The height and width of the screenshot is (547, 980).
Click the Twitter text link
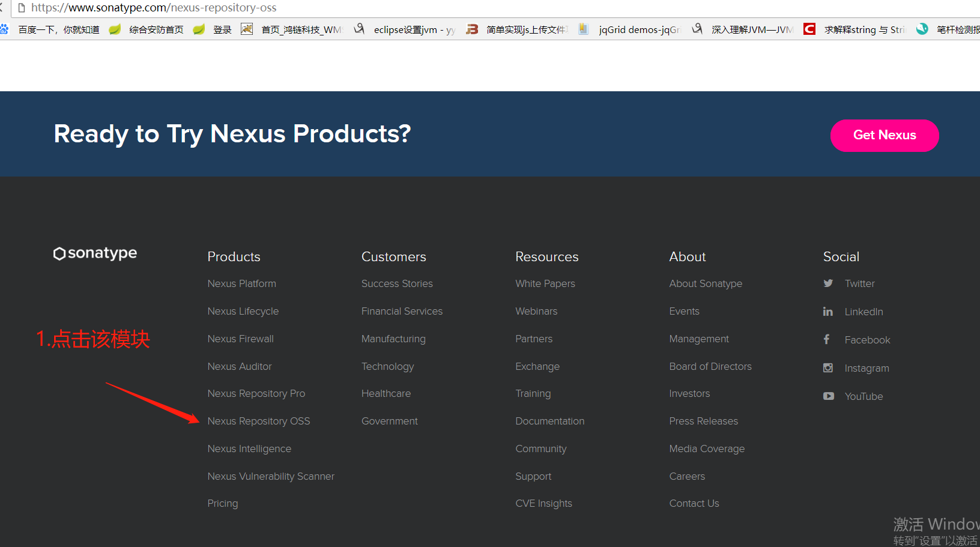859,283
